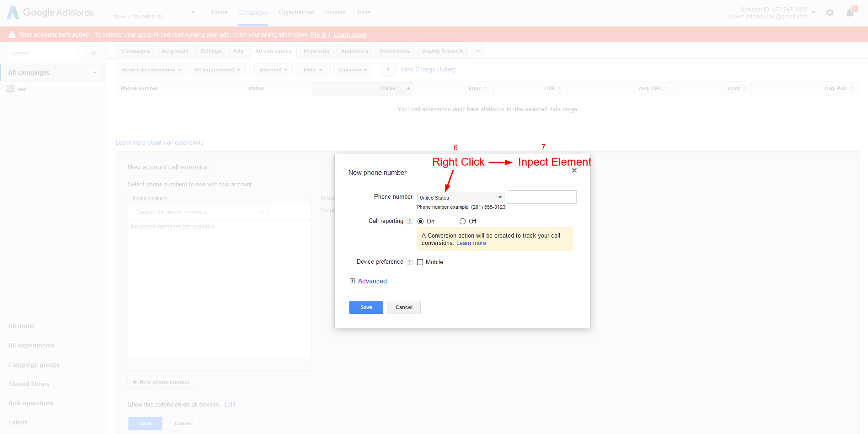Open the United States country dropdown
Viewport: 868px width, 434px height.
point(460,197)
